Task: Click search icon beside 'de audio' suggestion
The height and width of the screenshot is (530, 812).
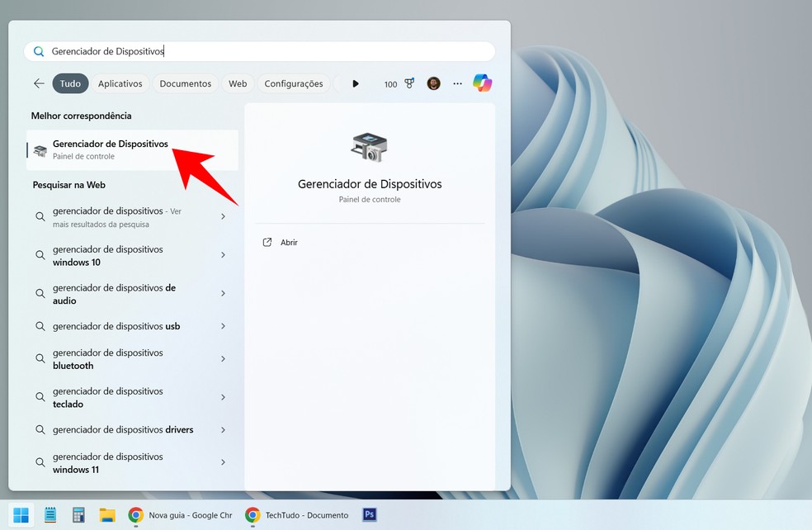Action: pyautogui.click(x=40, y=293)
